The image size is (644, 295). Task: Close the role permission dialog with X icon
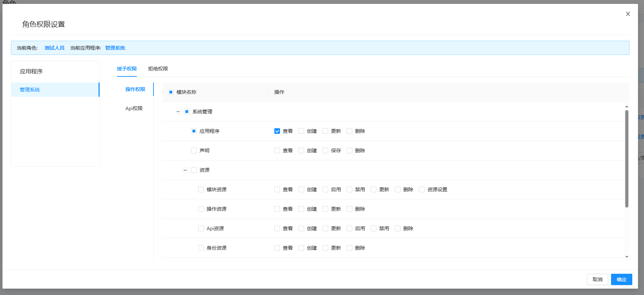pyautogui.click(x=628, y=14)
